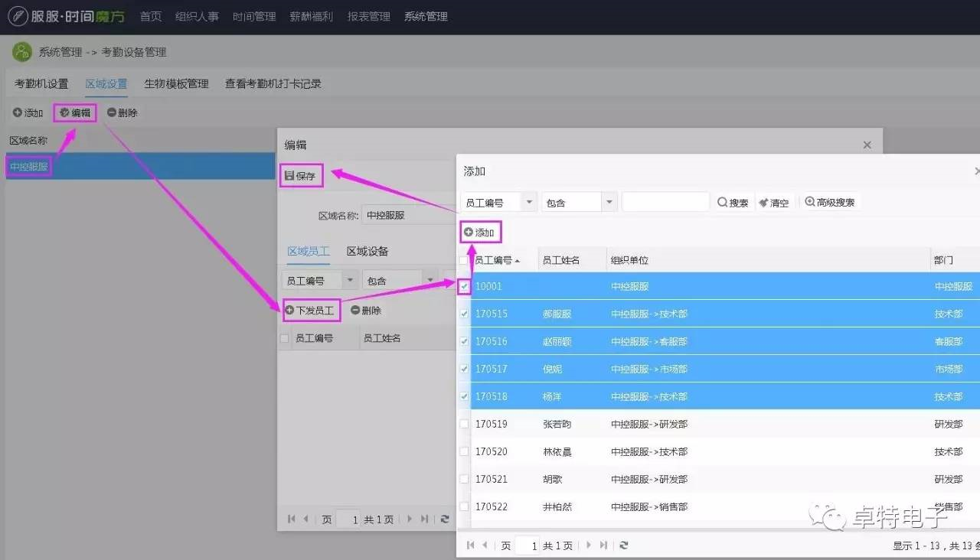This screenshot has width=980, height=560.
Task: Click the Save (保存) icon in edit dialog
Action: [289, 176]
